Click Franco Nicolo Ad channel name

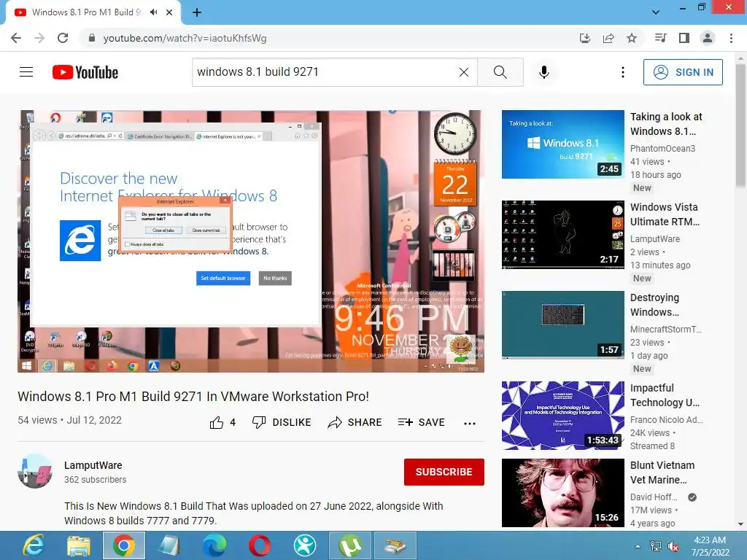click(x=667, y=419)
